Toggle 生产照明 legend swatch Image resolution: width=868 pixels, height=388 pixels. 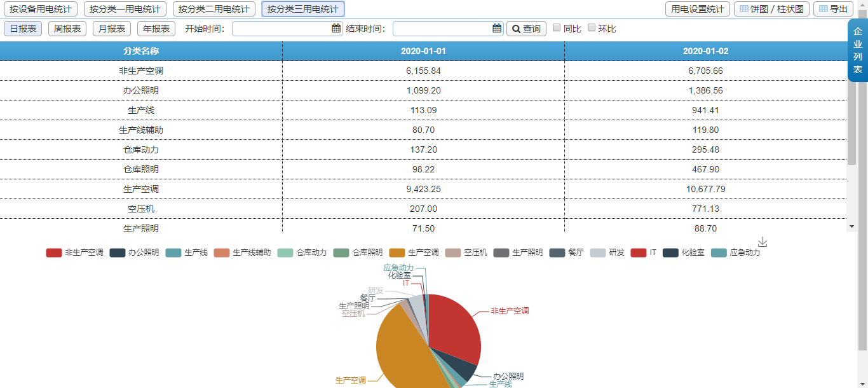501,253
